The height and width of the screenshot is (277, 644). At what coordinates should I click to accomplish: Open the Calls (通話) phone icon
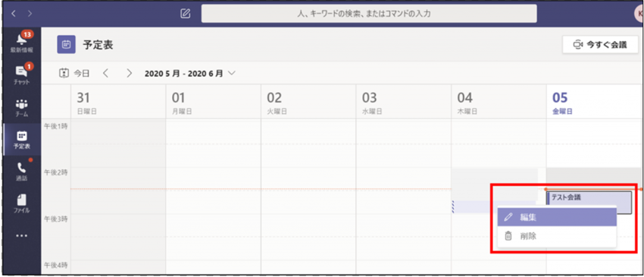22,172
